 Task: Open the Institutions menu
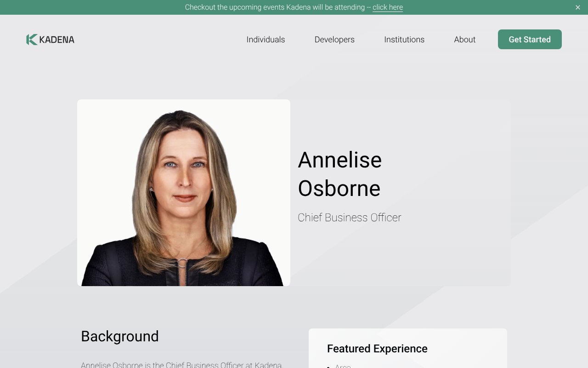404,40
